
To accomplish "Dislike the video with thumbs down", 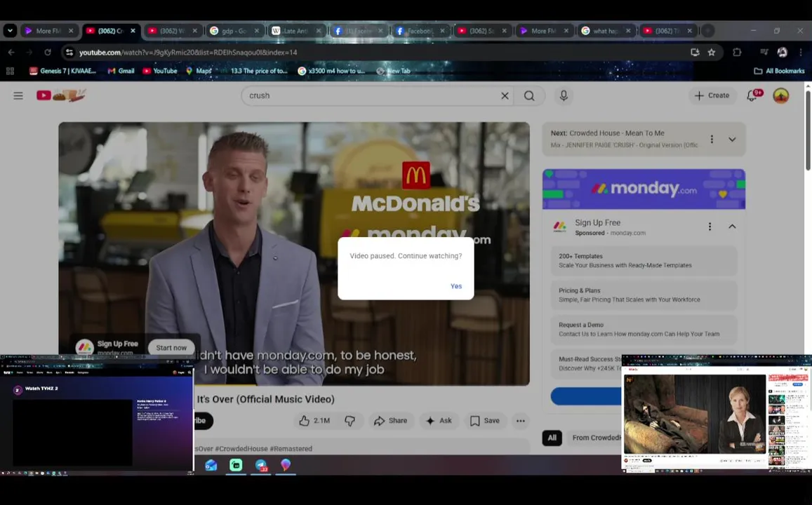I will point(350,421).
